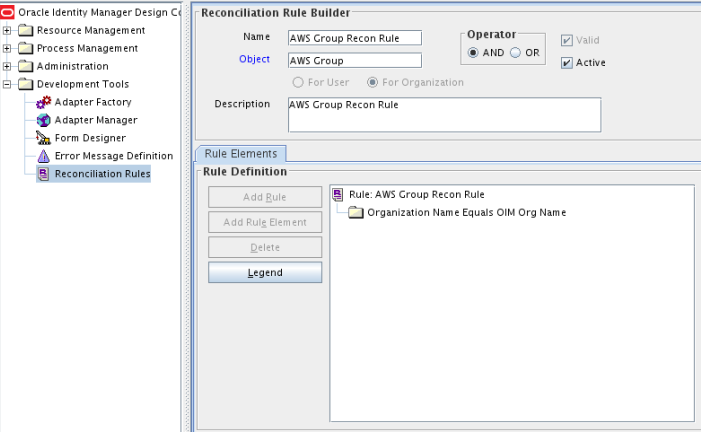Expand the Resource Management node
Viewport: 701px width, 432px height.
tap(7, 30)
